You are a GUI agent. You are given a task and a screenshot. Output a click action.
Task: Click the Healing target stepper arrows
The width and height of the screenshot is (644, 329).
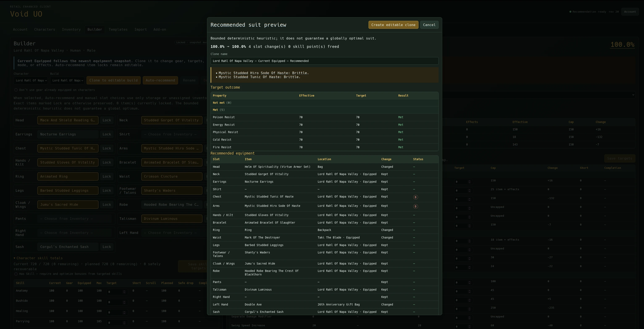coord(124,312)
